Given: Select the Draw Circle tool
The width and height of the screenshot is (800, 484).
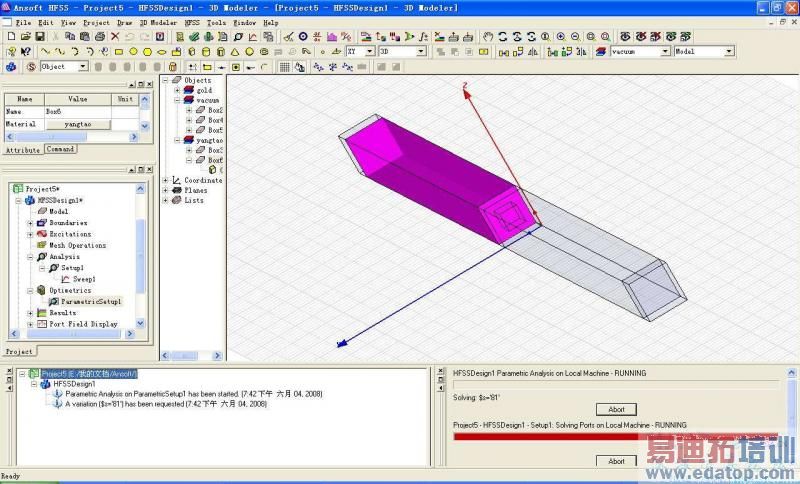Looking at the screenshot, I should [133, 52].
